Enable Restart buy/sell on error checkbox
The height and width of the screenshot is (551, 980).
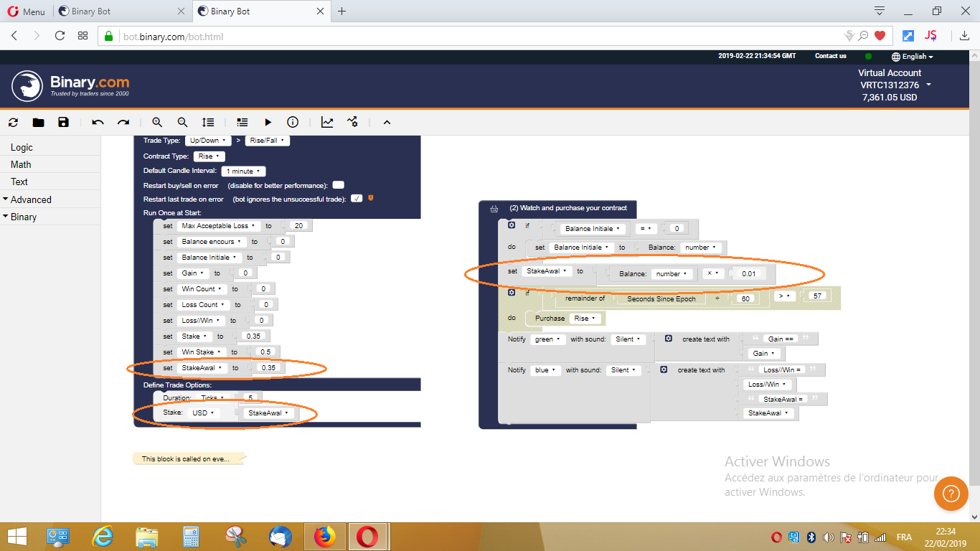point(337,184)
